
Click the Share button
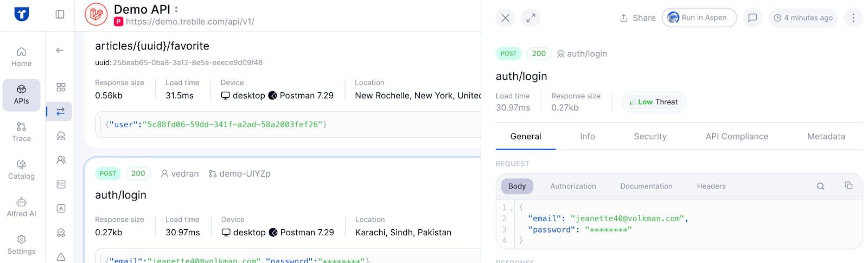(638, 18)
